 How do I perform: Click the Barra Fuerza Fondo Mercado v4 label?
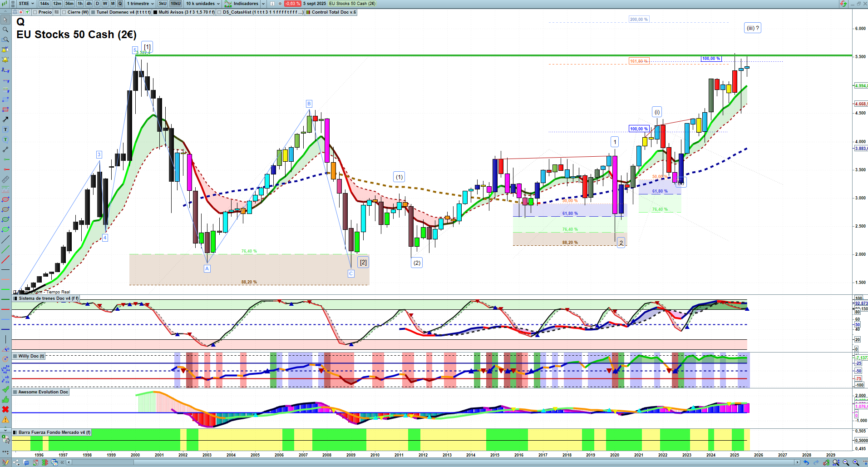click(52, 432)
